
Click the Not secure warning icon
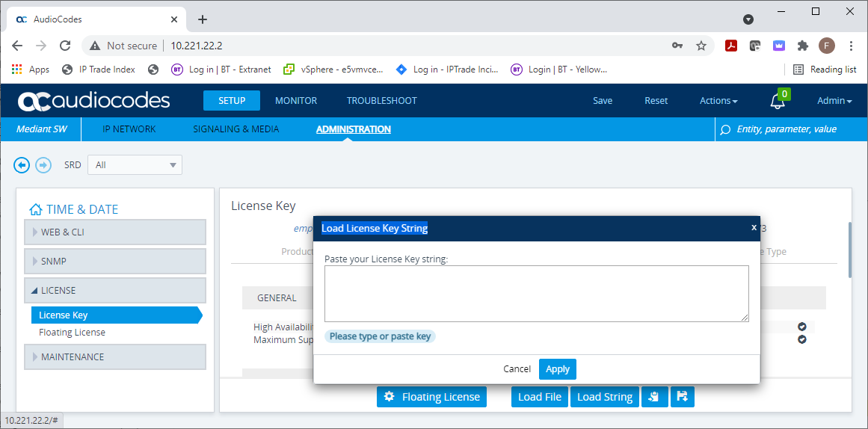point(95,46)
